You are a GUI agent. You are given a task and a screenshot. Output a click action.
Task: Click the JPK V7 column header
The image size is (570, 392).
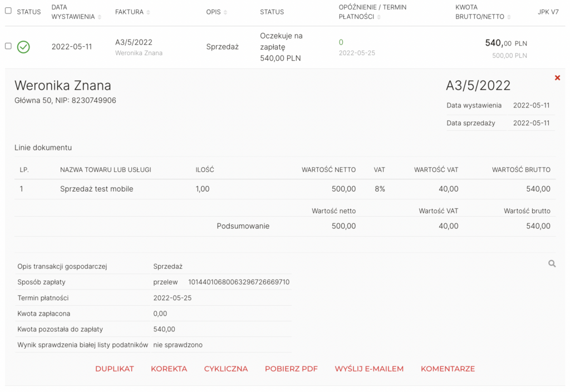click(x=548, y=12)
